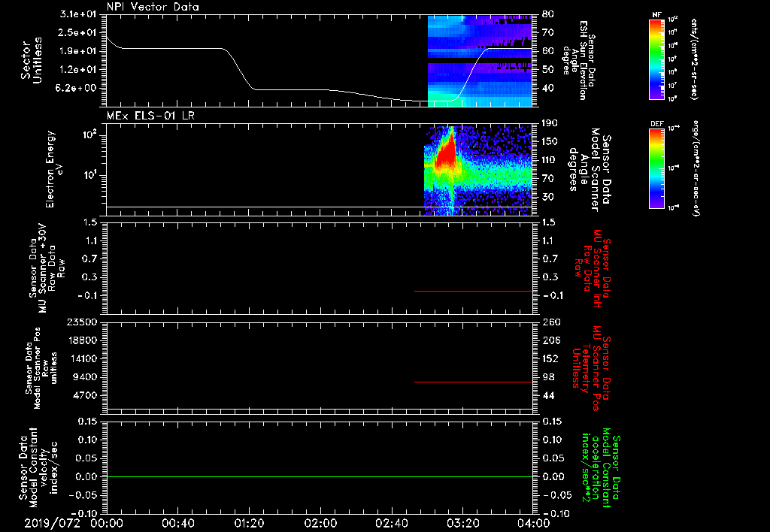Image resolution: width=770 pixels, height=532 pixels.
Task: Click the "Electron Energy eV" axis label
Action: (x=54, y=169)
